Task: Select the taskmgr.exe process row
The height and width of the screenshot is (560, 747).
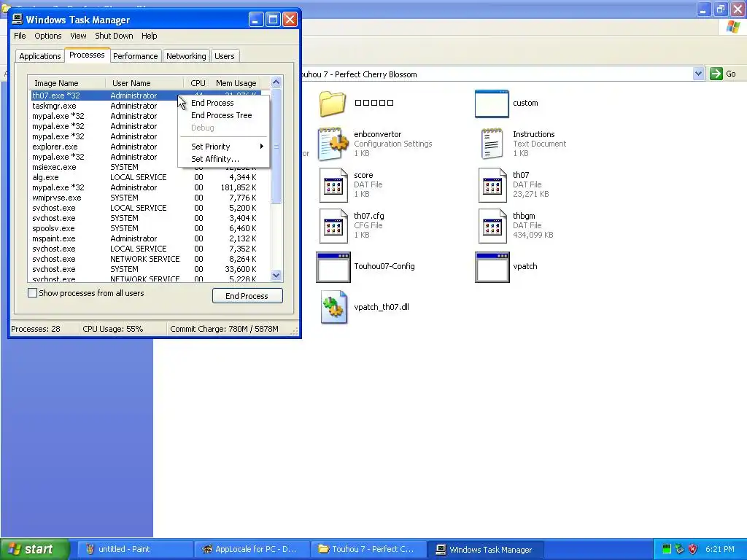Action: click(x=102, y=106)
